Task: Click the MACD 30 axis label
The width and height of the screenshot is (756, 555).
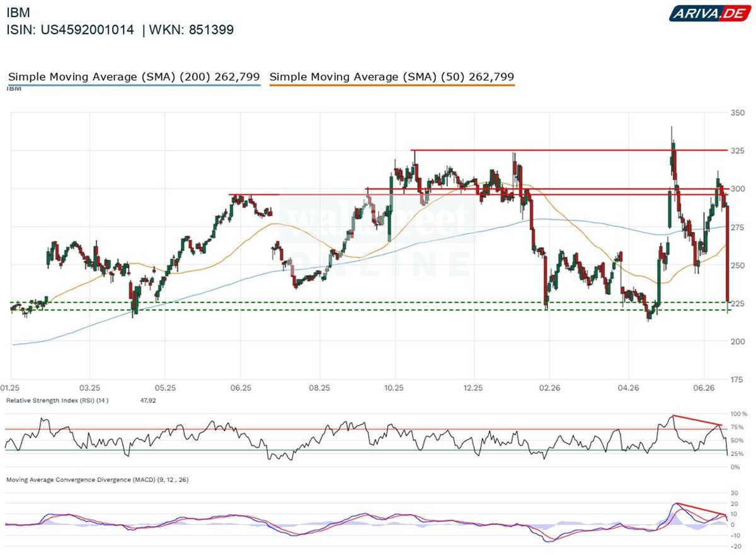Action: (734, 493)
